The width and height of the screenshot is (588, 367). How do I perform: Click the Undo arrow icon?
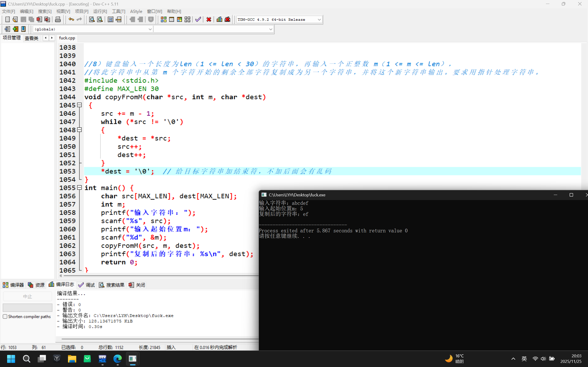coord(71,19)
